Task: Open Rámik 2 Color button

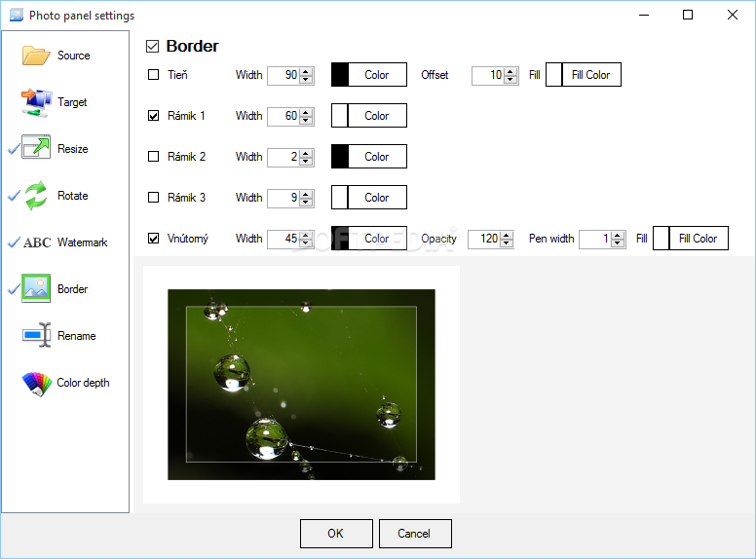Action: pos(377,157)
